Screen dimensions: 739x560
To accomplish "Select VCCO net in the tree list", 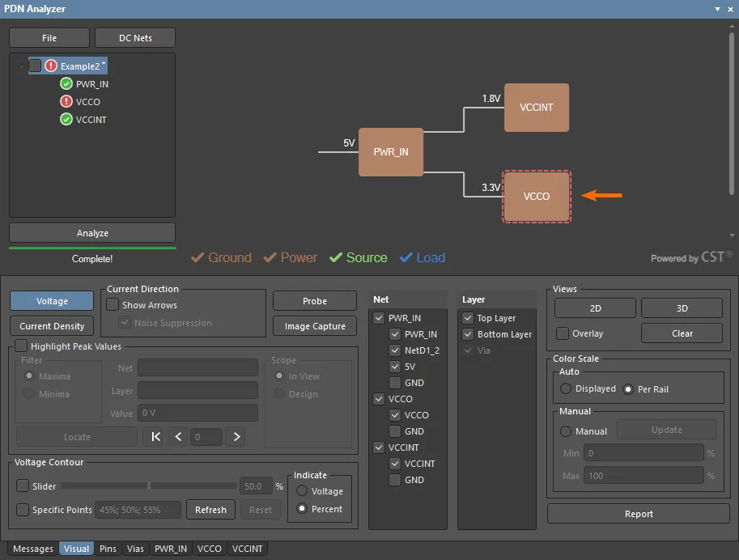I will tap(87, 102).
